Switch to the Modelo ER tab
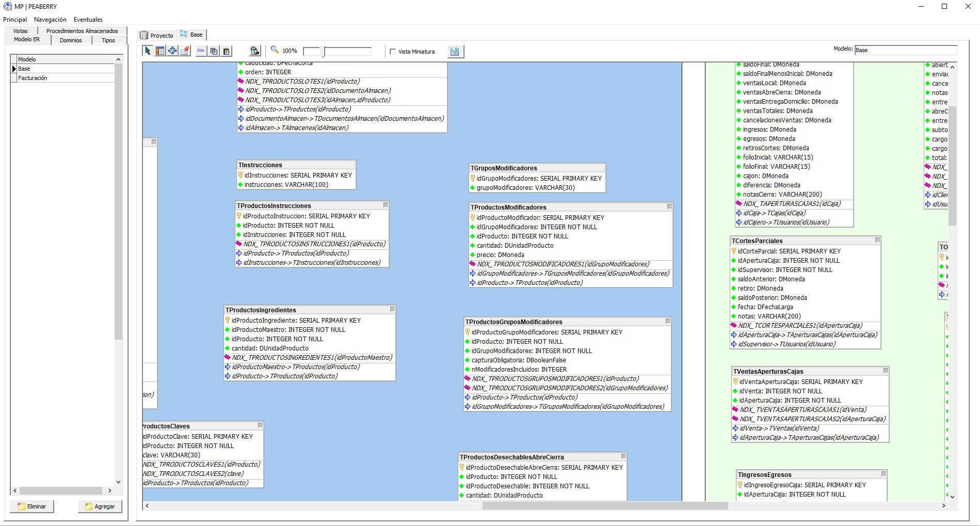 tap(27, 40)
